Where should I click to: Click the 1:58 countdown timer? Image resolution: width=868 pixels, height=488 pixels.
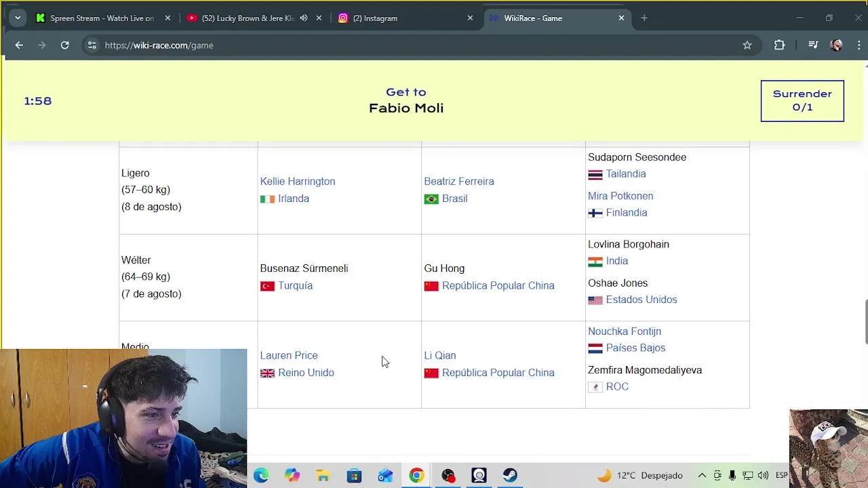(38, 101)
